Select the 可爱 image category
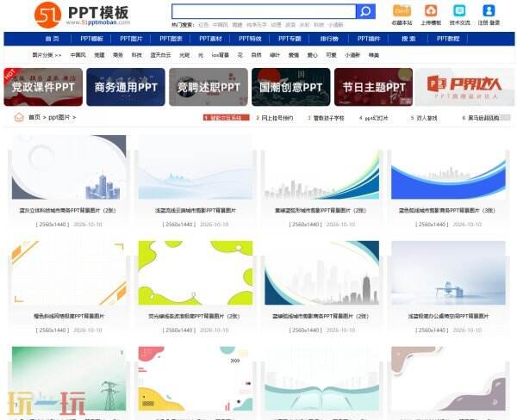Screen dimensions: 517x420 331,55
